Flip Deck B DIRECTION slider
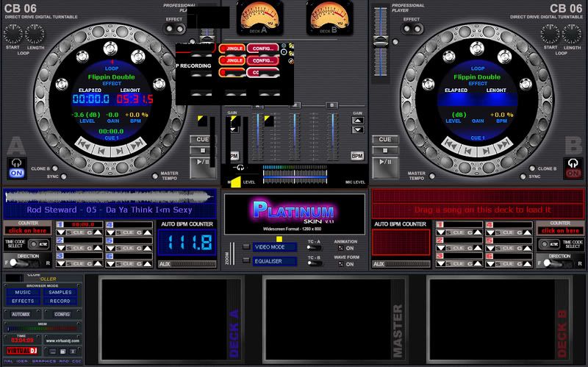The height and width of the screenshot is (367, 588). (560, 263)
